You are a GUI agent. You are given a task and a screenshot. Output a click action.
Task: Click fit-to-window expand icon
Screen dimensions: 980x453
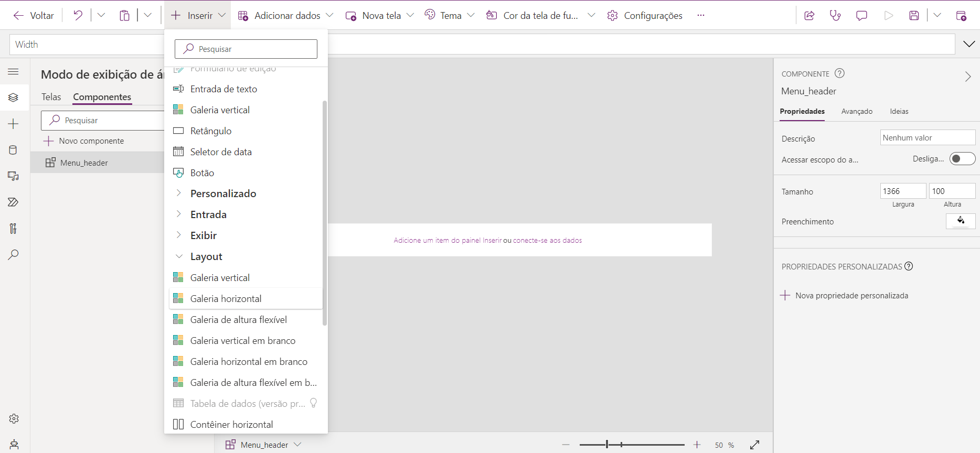click(x=754, y=445)
